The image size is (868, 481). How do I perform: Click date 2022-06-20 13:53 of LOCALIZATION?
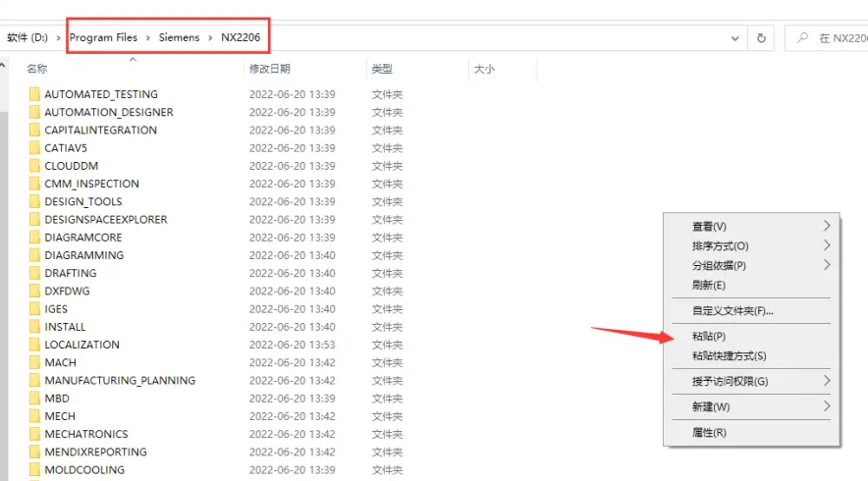click(x=293, y=345)
